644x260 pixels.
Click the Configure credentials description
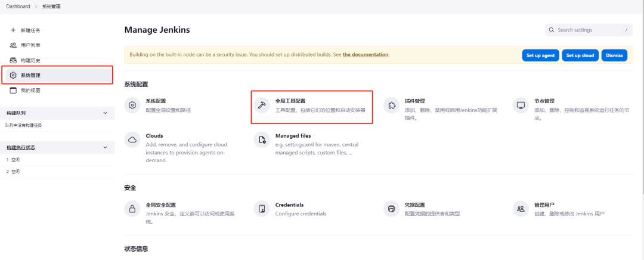[x=301, y=213]
